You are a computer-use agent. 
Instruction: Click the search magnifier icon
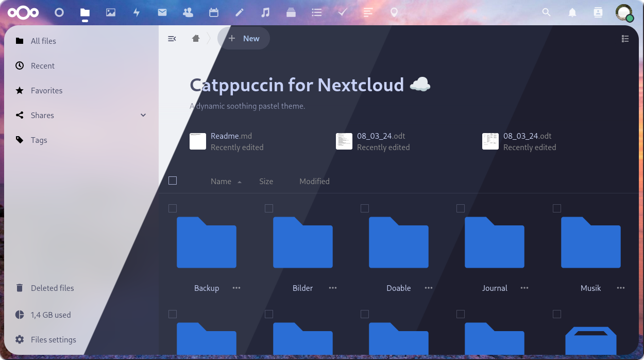pos(547,12)
